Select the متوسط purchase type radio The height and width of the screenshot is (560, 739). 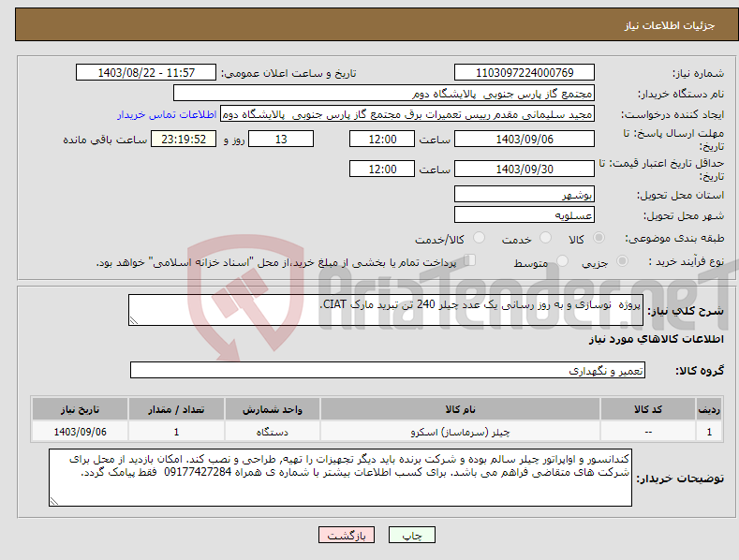click(562, 261)
